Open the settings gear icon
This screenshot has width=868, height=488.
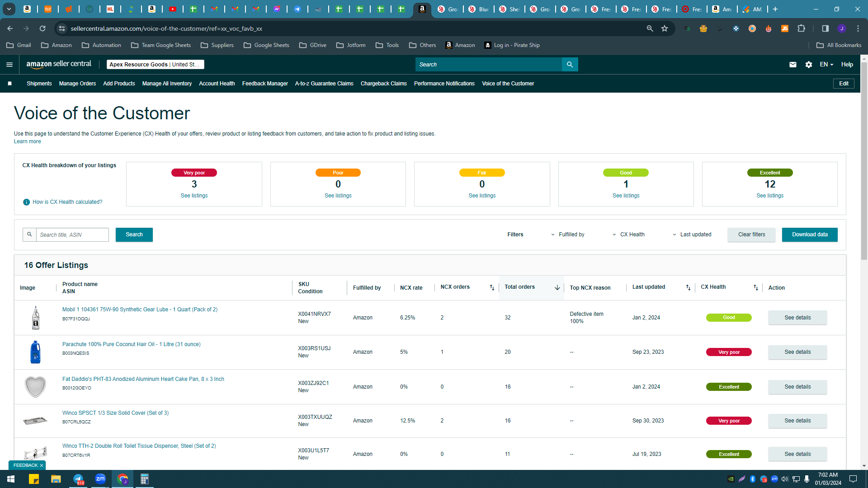[x=809, y=65]
